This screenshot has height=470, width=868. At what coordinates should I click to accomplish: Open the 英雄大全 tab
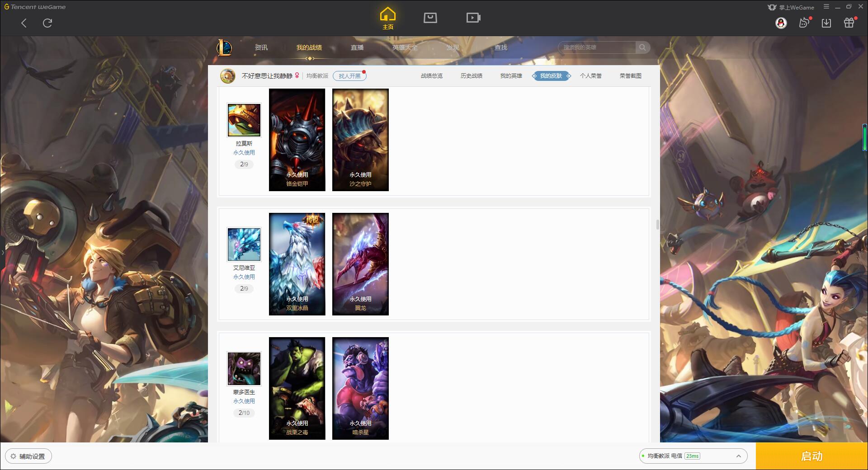tap(405, 47)
